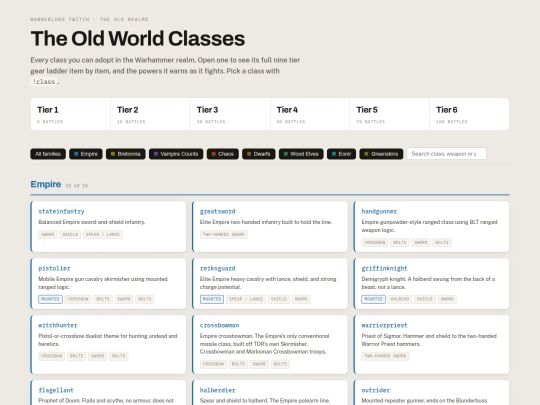Screen dimensions: 540x405
Task: Toggle the Eonir family filter chip
Action: 341,154
